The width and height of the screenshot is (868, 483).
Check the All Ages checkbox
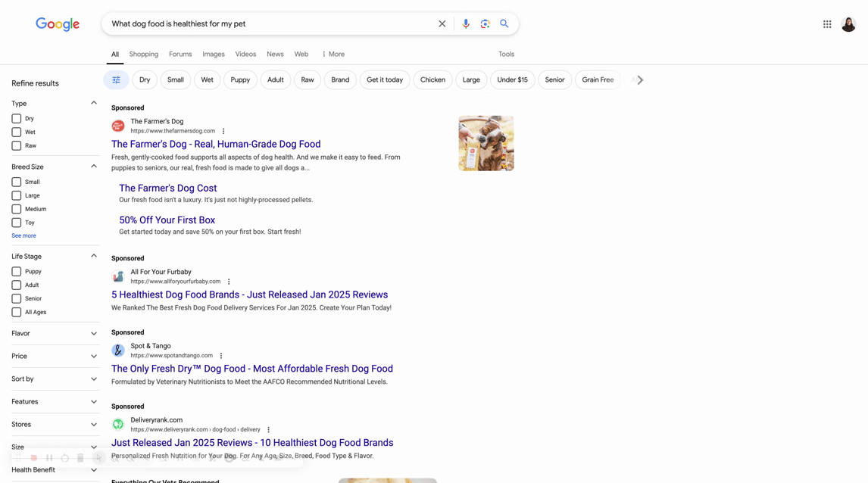[x=17, y=312]
